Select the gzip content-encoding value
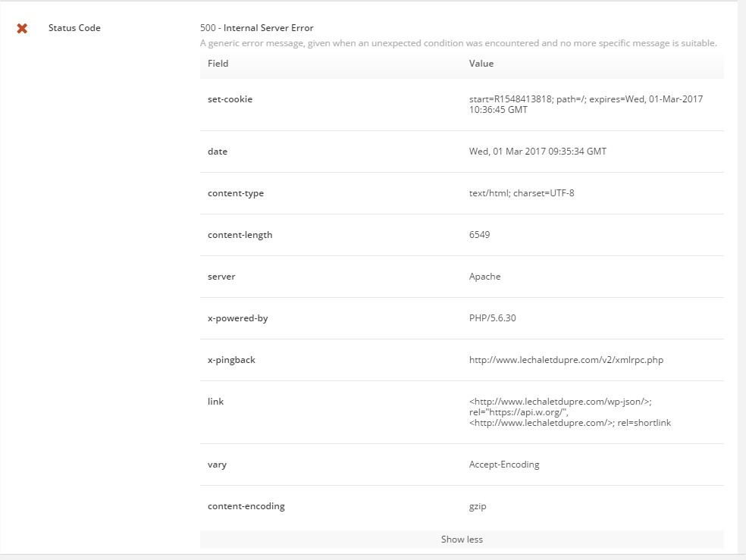The width and height of the screenshot is (746, 560). (x=478, y=506)
